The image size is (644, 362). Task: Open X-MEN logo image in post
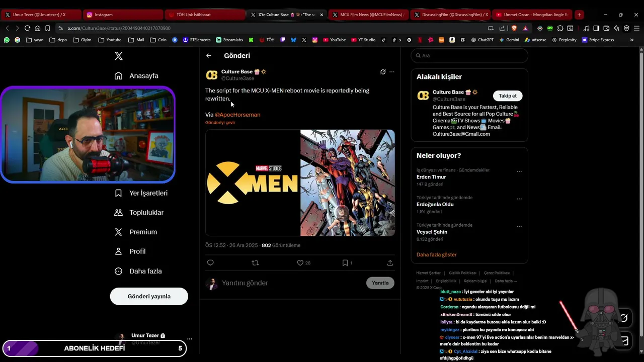[x=253, y=183]
